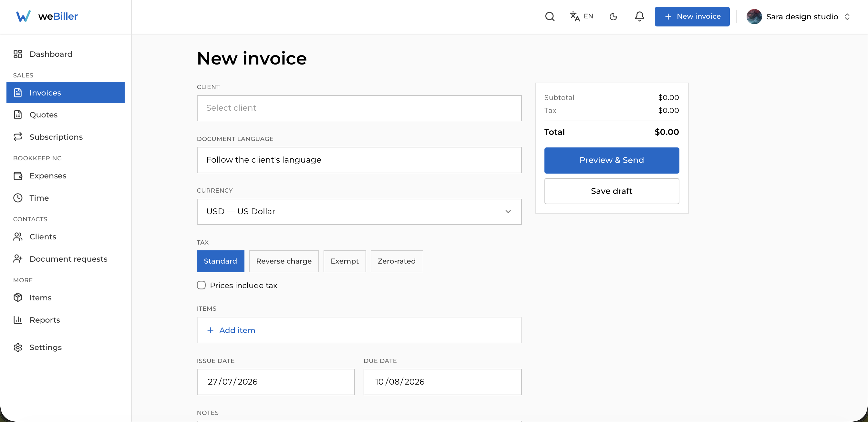Click the Document requests user-plus icon
The height and width of the screenshot is (422, 868).
click(18, 259)
